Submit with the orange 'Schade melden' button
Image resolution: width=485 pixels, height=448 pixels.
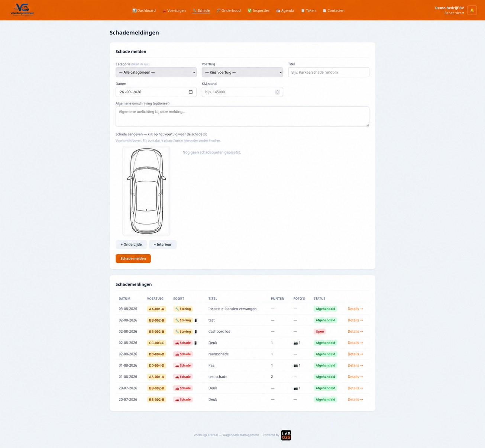[133, 258]
